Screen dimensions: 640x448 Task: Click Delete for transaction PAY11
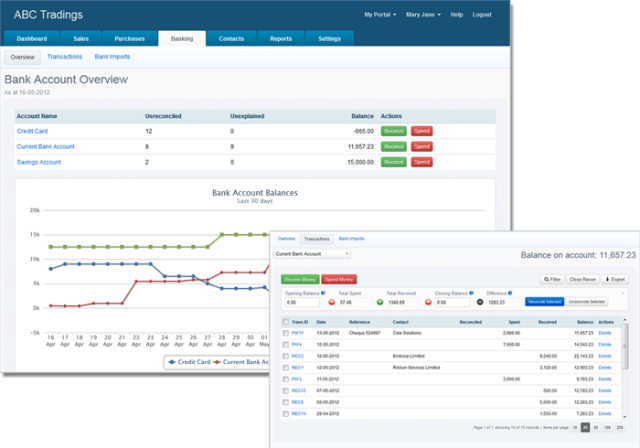tap(605, 333)
